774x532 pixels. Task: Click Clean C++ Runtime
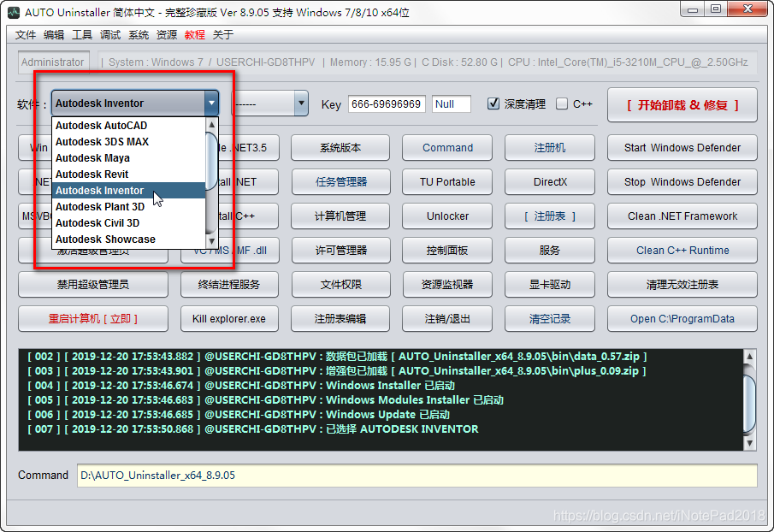point(682,251)
